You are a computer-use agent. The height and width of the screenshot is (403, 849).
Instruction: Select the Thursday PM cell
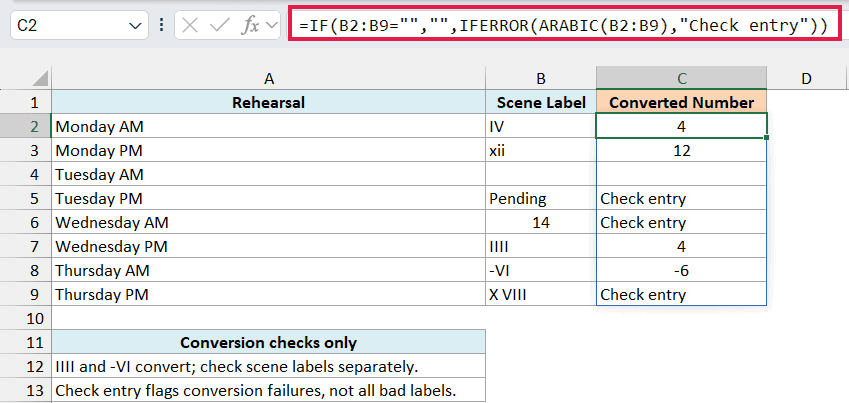(x=269, y=294)
